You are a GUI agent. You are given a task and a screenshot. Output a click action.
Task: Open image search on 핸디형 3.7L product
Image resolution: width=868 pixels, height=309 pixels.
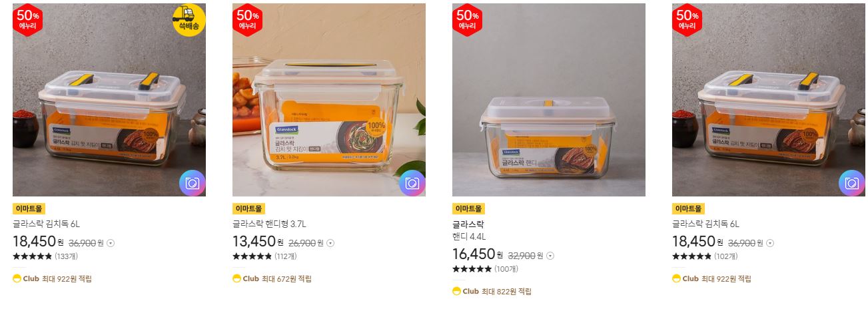[x=412, y=183]
